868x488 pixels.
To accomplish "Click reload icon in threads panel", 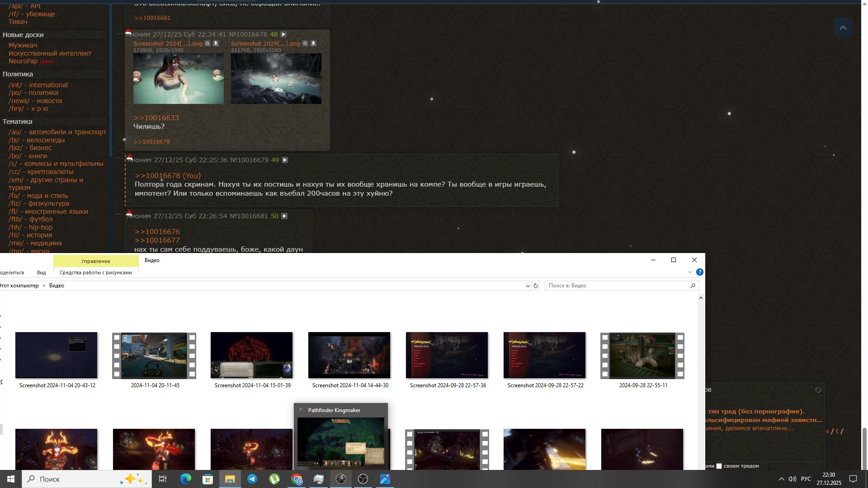I will pyautogui.click(x=818, y=390).
